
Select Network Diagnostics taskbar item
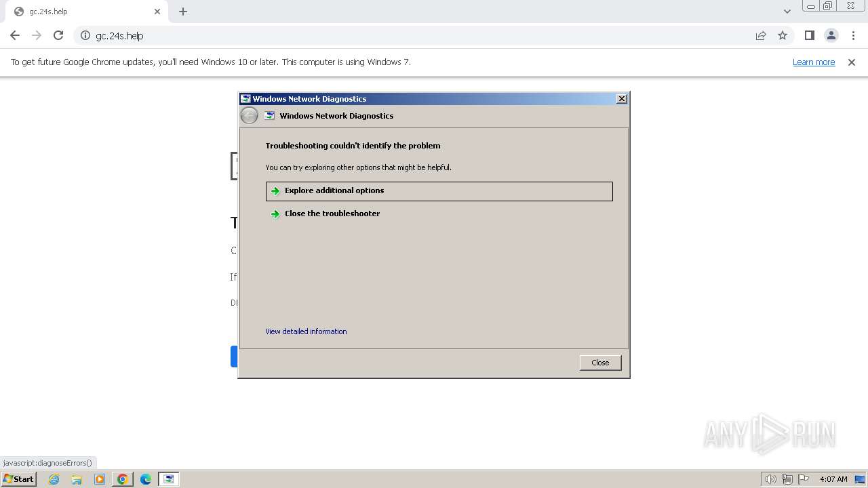(x=169, y=479)
